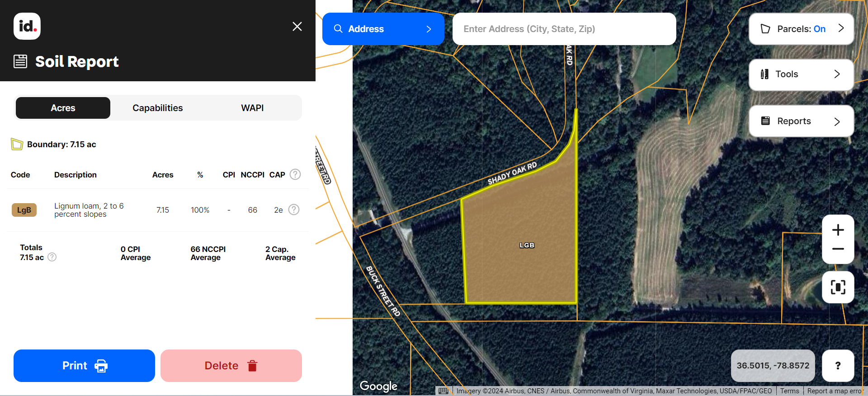Expand the Tools menu
The height and width of the screenshot is (396, 868).
[x=801, y=75]
